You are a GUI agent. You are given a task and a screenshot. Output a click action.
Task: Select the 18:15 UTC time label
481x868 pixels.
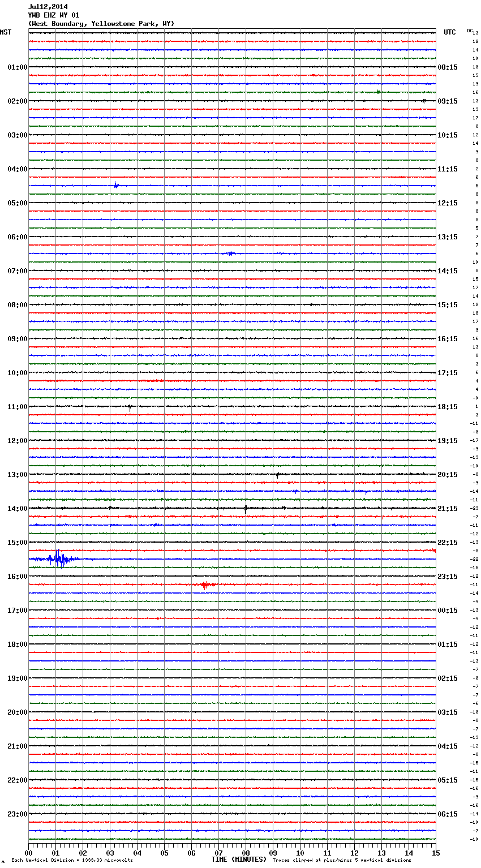[448, 407]
